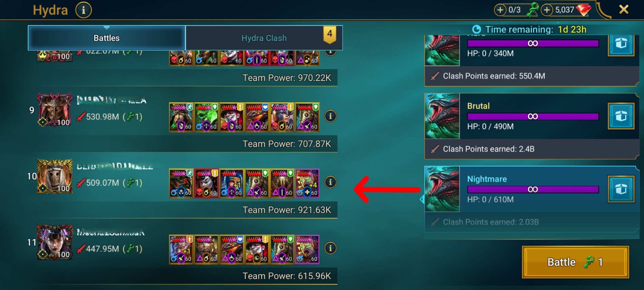
Task: Open rank 10 player's masked avatar
Action: [55, 176]
